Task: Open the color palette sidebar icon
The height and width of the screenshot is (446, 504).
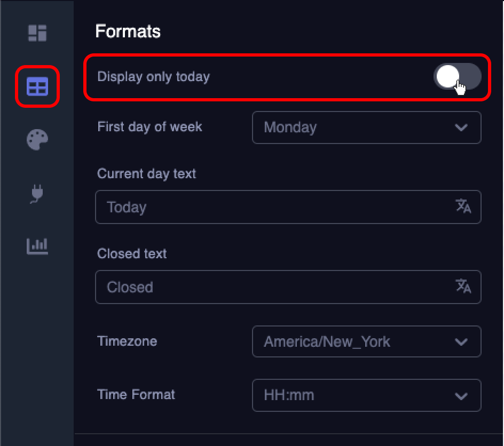Action: click(x=37, y=139)
